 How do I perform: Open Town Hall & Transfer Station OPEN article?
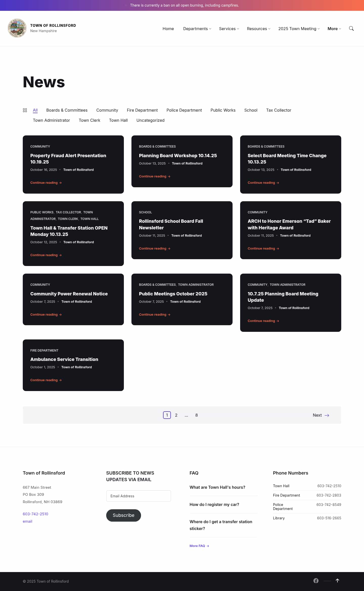coord(69,231)
